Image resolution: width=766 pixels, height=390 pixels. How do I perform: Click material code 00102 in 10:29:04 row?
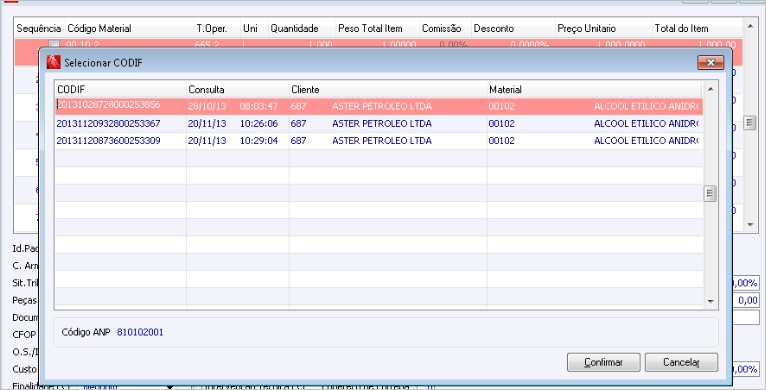click(501, 141)
